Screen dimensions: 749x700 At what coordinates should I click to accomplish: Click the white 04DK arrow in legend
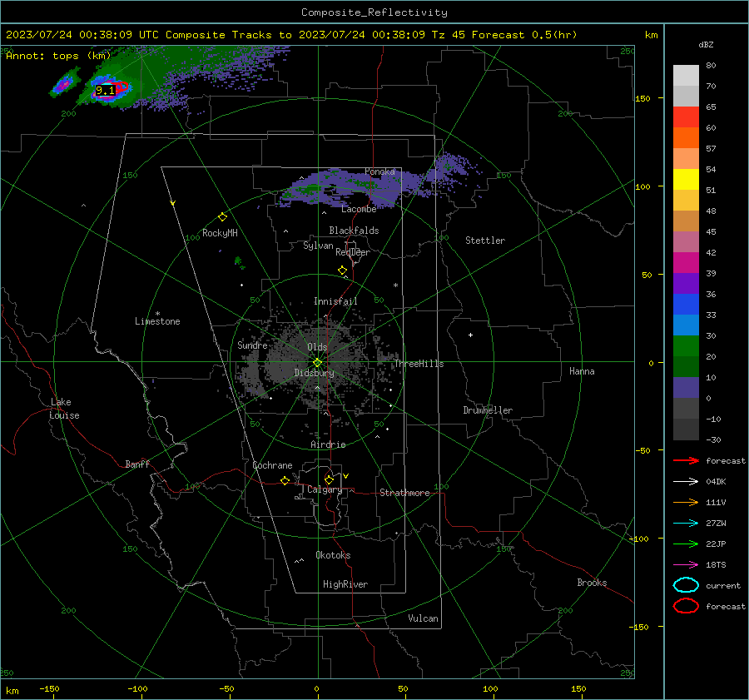[x=686, y=481]
